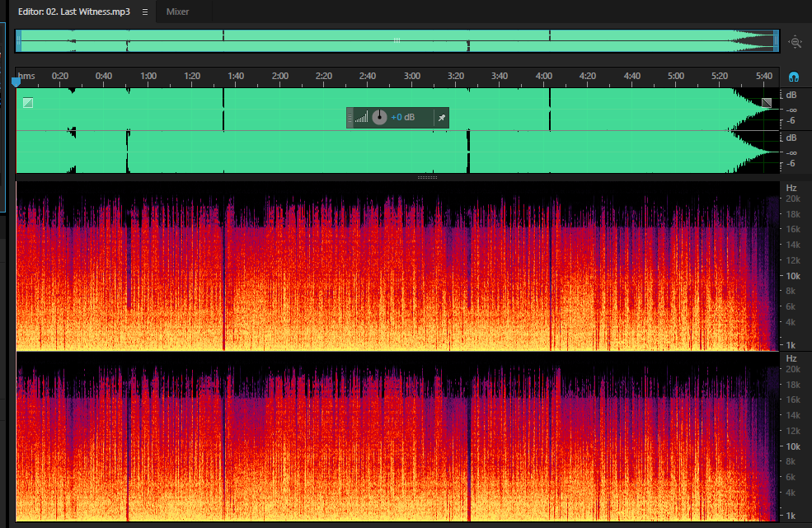Open the Editor panel menu icon
The image size is (812, 528).
[145, 12]
